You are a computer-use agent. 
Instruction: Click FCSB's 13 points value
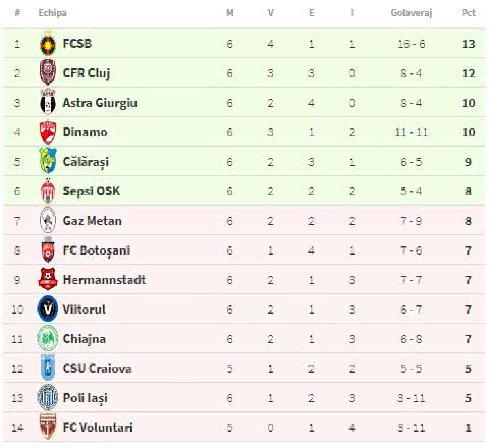click(x=468, y=44)
